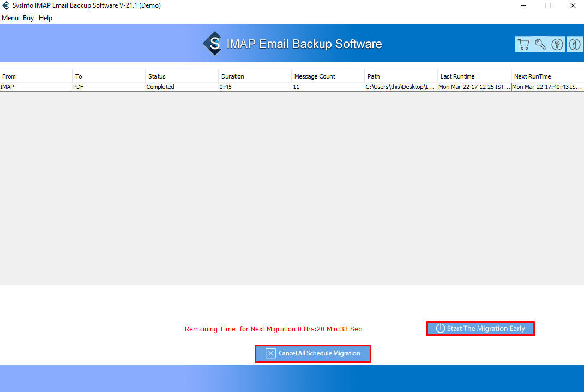The image size is (584, 392).
Task: Open the Menu menu
Action: [x=10, y=18]
